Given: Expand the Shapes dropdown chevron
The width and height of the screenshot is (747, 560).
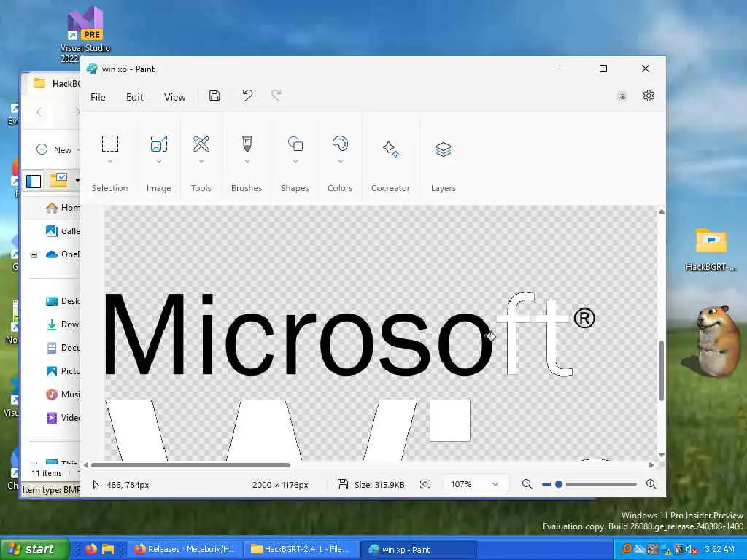Looking at the screenshot, I should [x=295, y=161].
